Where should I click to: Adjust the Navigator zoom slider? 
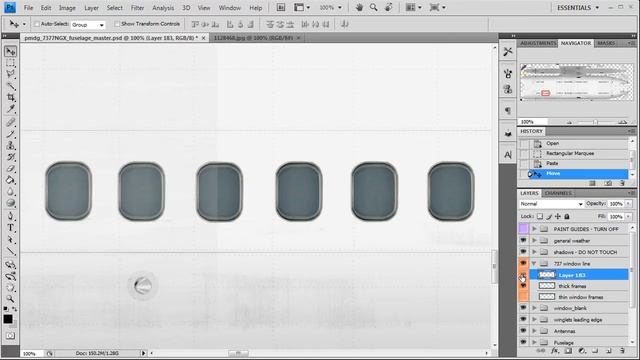(595, 122)
